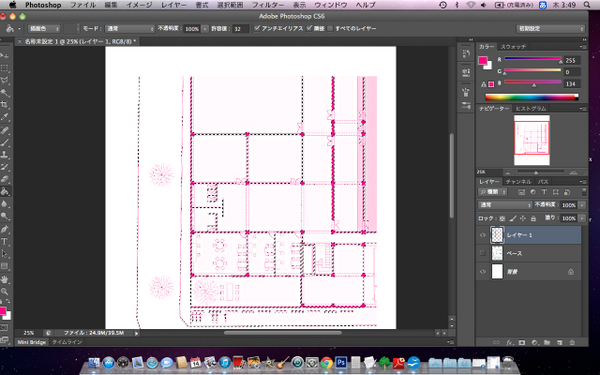This screenshot has height=375, width=600.
Task: Lock all attributes of the selected layer
Action: [x=533, y=218]
